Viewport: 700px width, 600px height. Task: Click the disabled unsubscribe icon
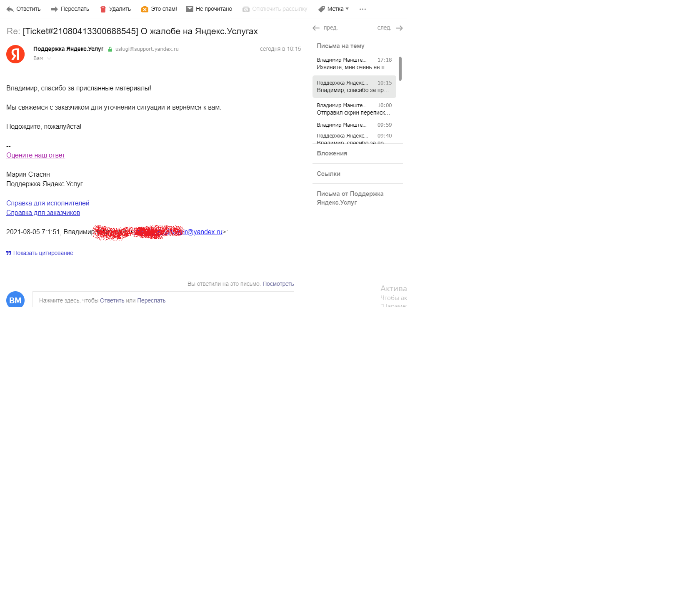246,9
